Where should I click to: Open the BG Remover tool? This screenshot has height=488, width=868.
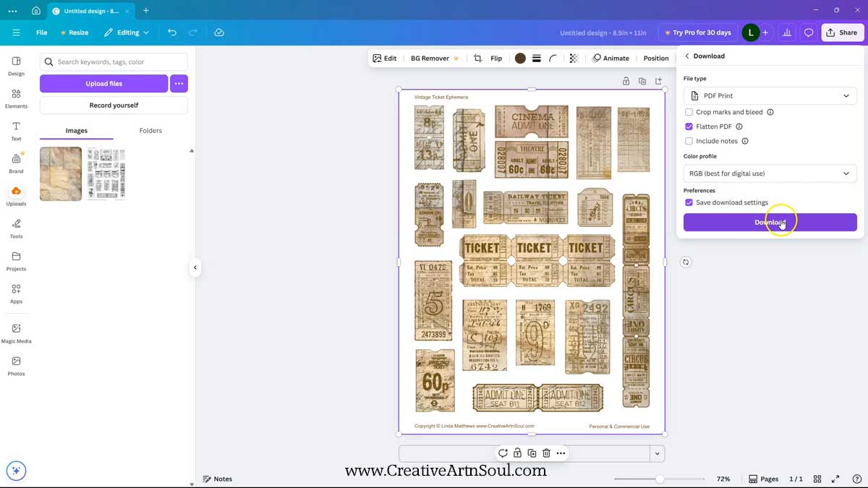coord(435,59)
